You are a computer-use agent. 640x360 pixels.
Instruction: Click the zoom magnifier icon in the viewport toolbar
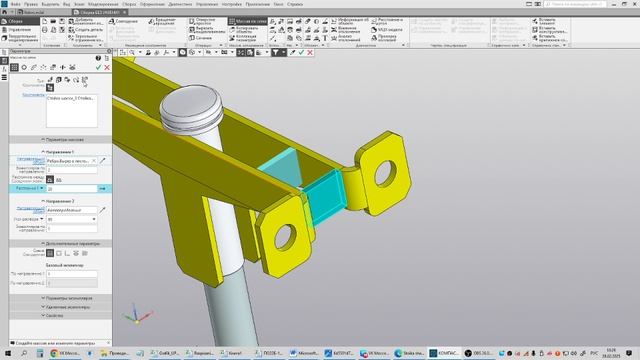click(x=132, y=52)
